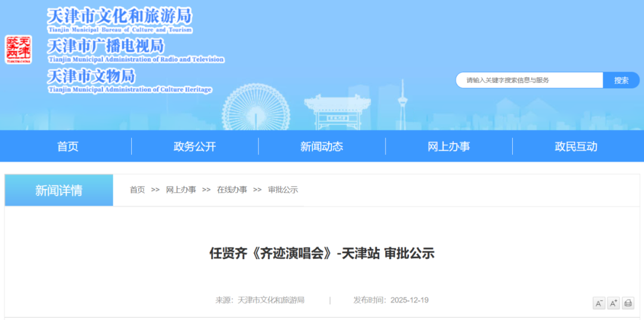Click the 天津市广播电视局 header title
The image size is (644, 320).
click(106, 46)
